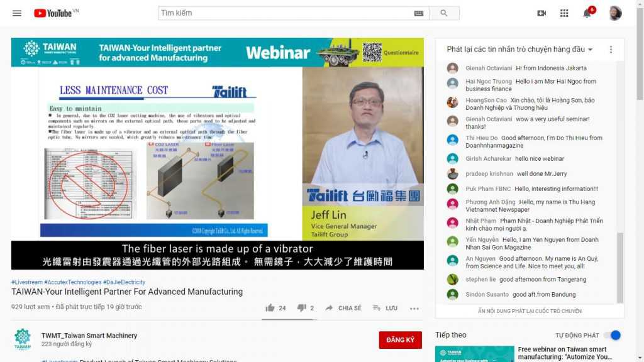The image size is (644, 362).
Task: Click the Lưu save button
Action: coord(385,308)
